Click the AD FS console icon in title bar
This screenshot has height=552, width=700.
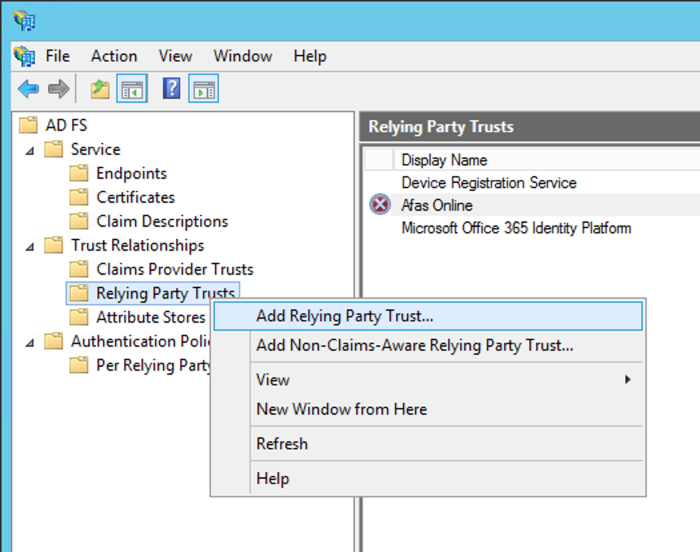pos(24,21)
